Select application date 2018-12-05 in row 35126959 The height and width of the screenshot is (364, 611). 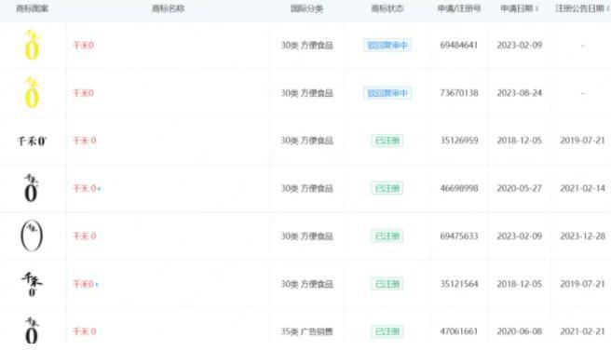tap(520, 141)
